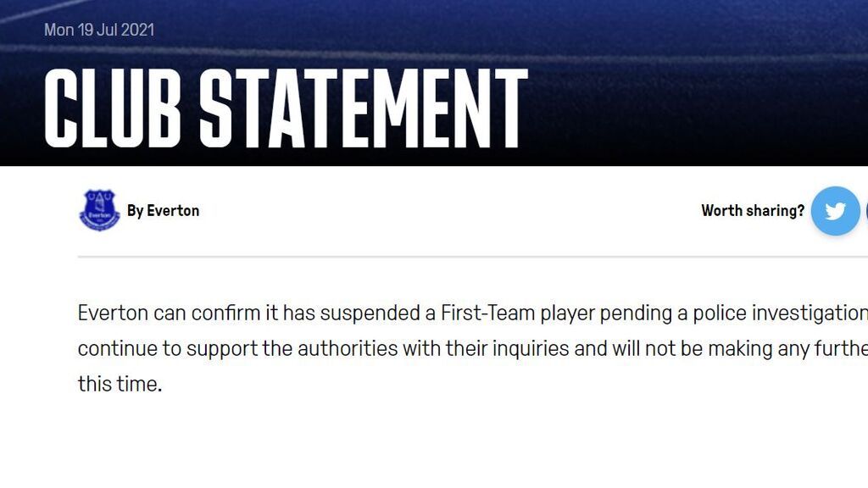The image size is (868, 488).
Task: Open the 'By Everton' author link
Action: coord(164,211)
